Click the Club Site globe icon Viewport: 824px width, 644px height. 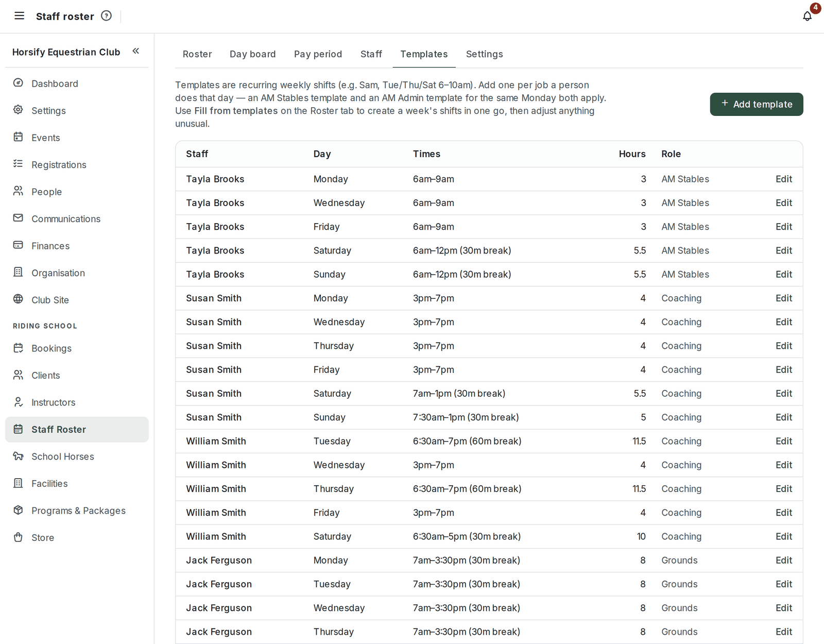(x=18, y=299)
